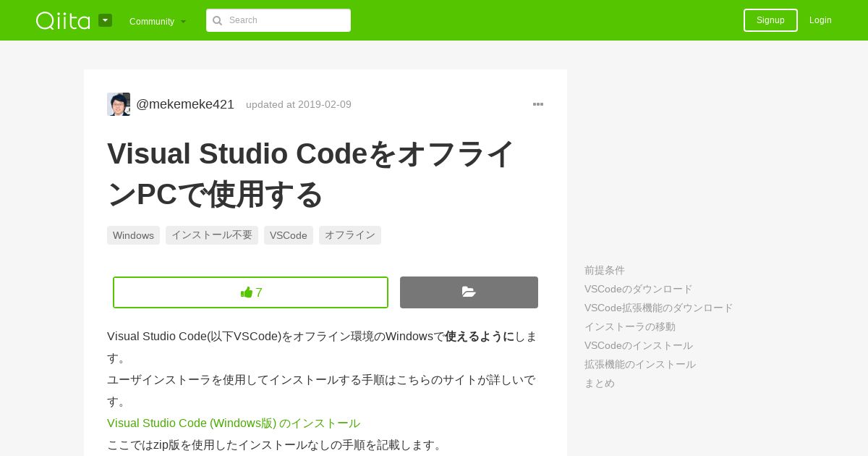Select the VSCode tag
The width and height of the screenshot is (868, 456).
tap(289, 235)
